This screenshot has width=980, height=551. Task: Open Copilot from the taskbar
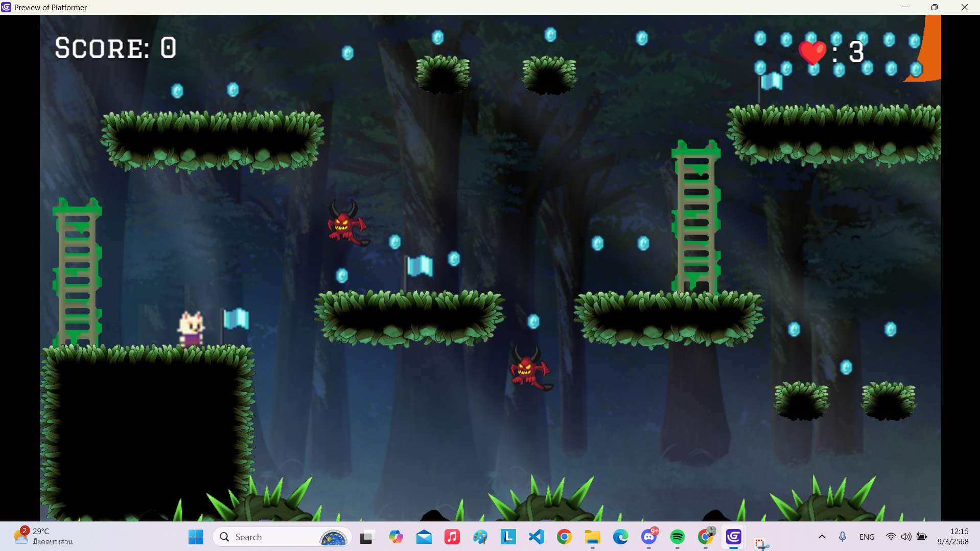point(396,537)
